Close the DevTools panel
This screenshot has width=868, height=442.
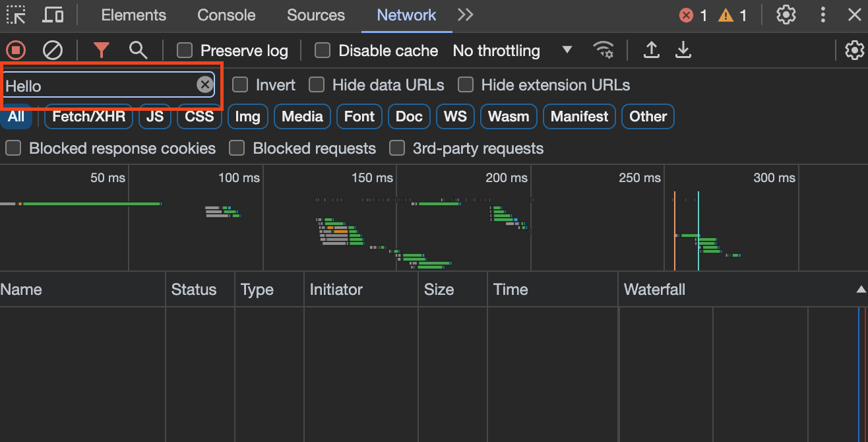click(x=854, y=15)
